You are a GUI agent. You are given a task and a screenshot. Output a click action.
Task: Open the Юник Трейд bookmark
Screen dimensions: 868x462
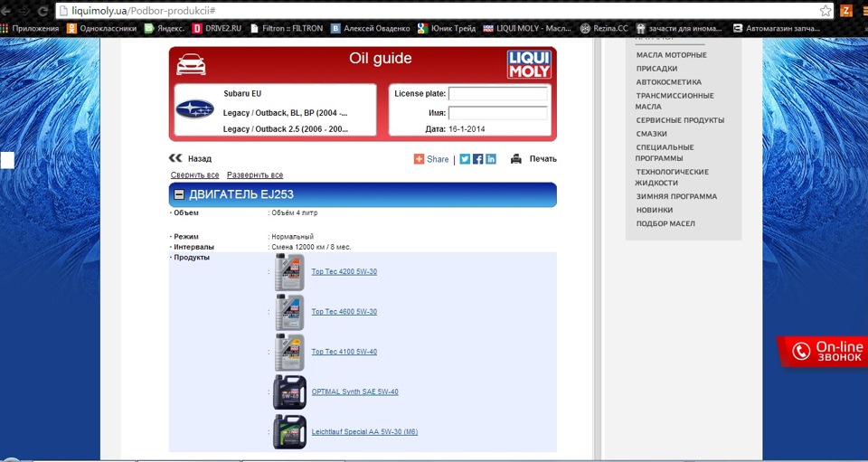point(446,28)
